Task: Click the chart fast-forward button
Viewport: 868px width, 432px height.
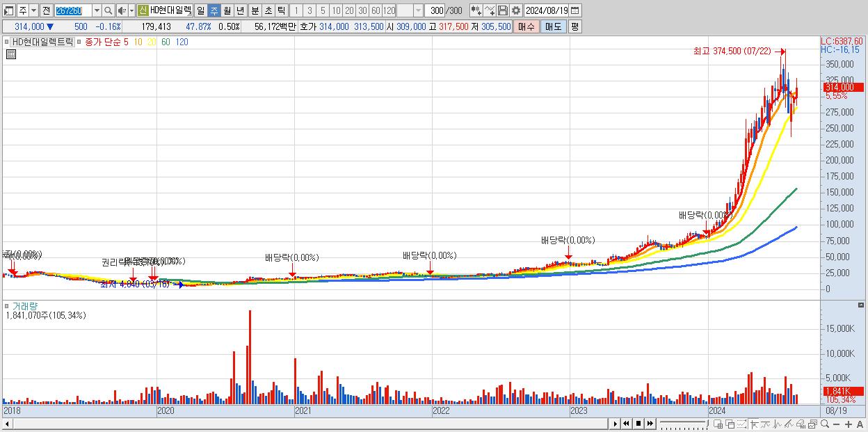Action: pyautogui.click(x=649, y=424)
